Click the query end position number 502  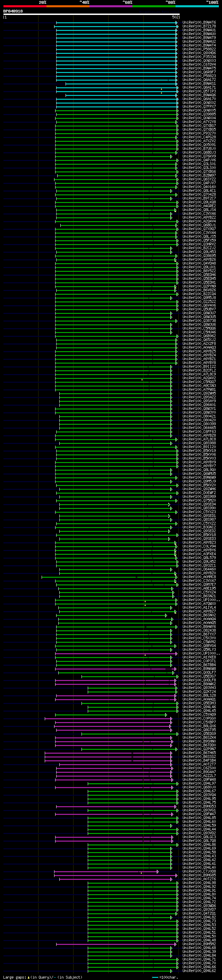(175, 17)
